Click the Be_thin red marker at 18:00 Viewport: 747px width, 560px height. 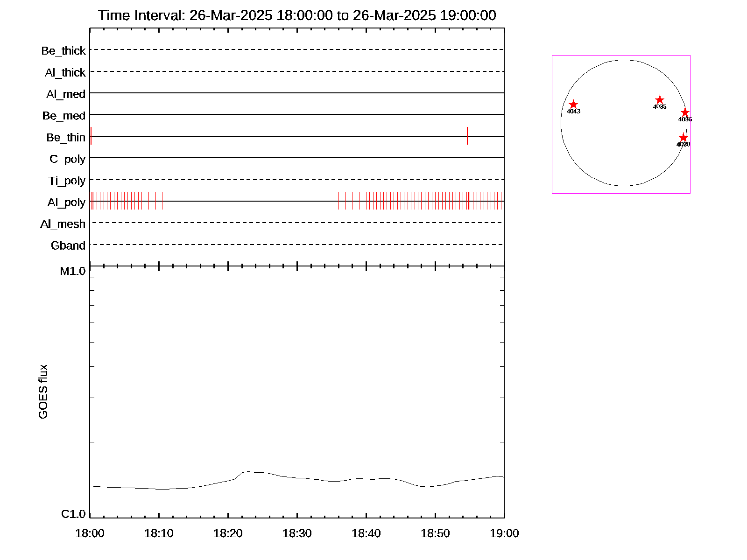(x=91, y=136)
